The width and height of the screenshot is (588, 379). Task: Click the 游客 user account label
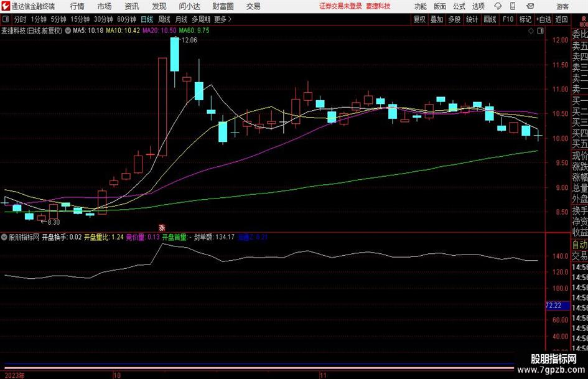562,6
